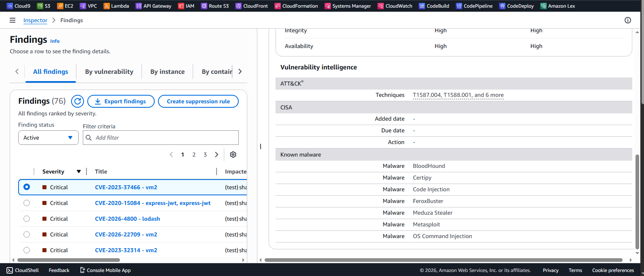Open the Console Mobile App link
Viewport: 644px width, 276px height.
105,270
